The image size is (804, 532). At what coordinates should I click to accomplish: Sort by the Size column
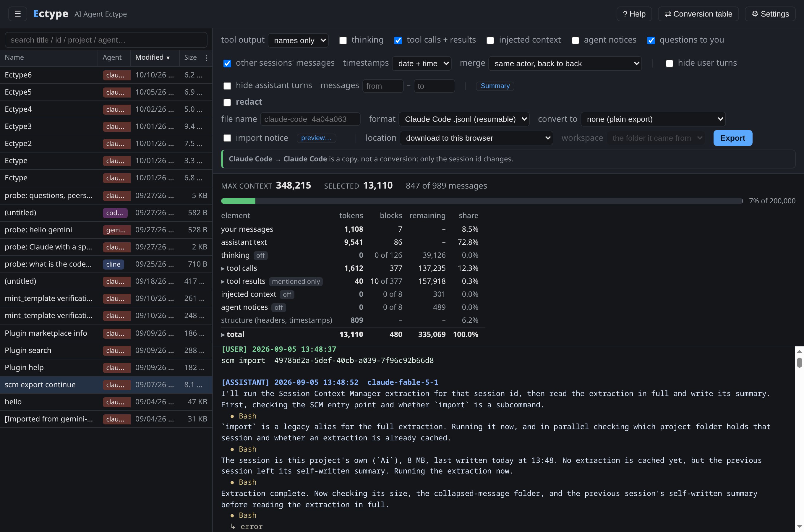pyautogui.click(x=190, y=58)
